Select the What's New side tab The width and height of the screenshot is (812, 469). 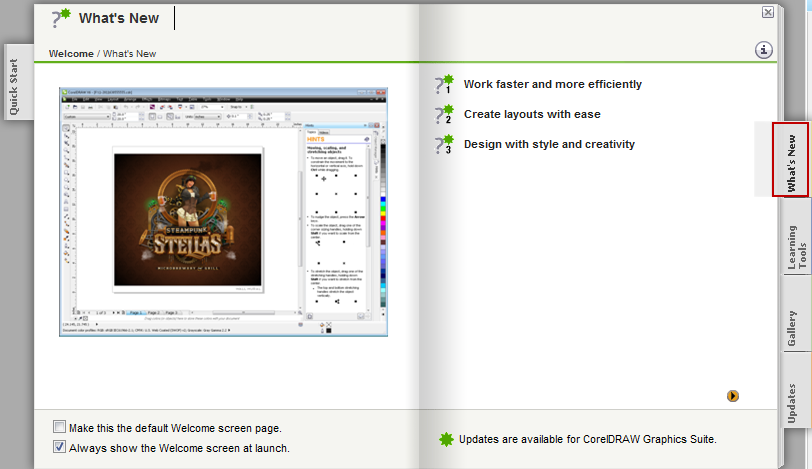[x=790, y=160]
